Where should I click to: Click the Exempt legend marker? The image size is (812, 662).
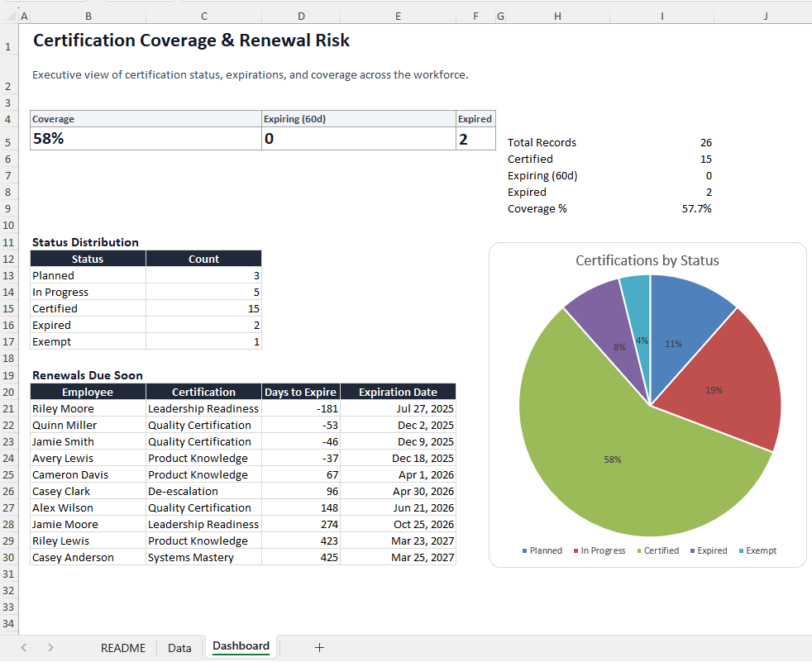(739, 550)
